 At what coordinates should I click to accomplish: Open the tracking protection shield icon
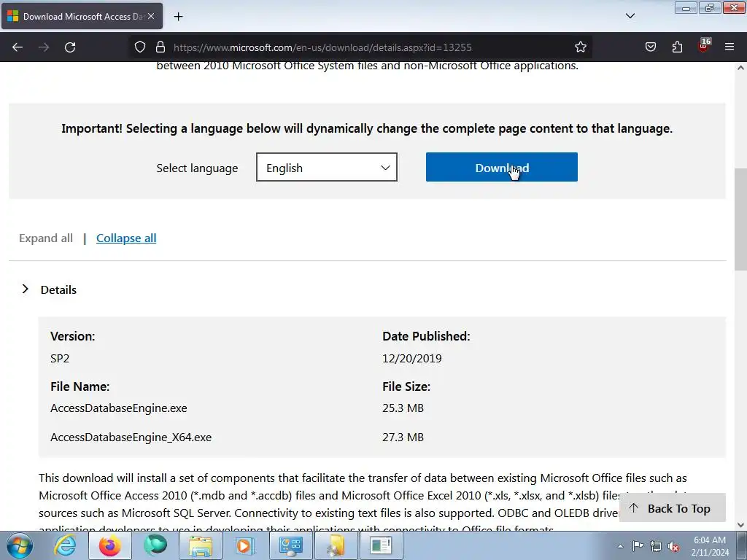139,47
